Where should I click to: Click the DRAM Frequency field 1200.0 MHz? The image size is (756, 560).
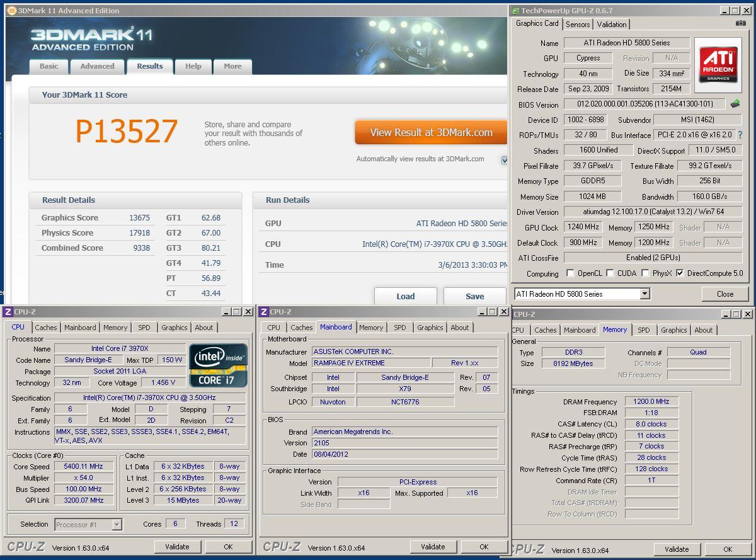click(651, 401)
